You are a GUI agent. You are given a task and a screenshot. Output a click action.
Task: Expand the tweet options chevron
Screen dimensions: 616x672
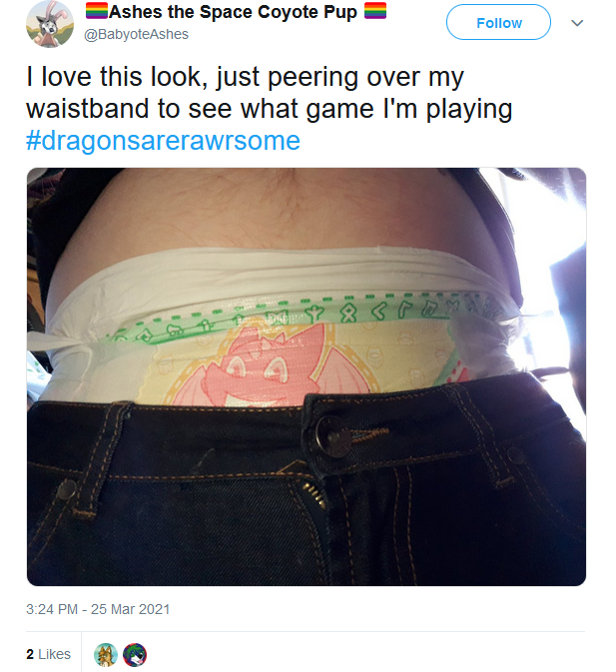577,23
